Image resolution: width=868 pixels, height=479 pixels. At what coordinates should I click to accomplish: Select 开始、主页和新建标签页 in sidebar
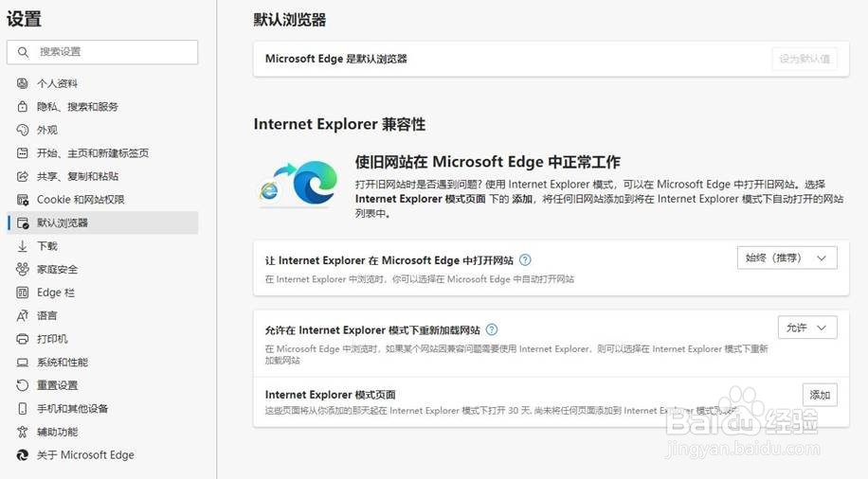(x=102, y=153)
